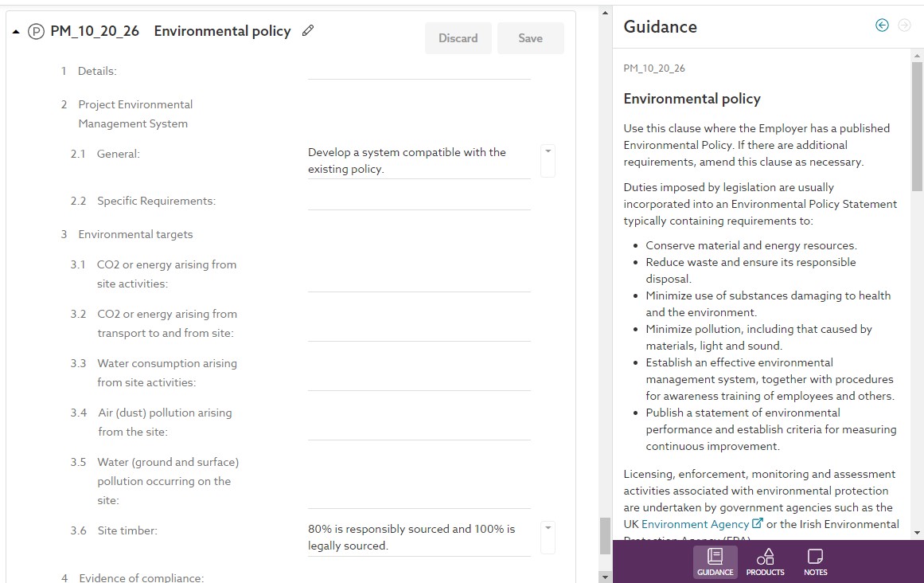
Task: Open the Products tab
Action: (x=765, y=561)
